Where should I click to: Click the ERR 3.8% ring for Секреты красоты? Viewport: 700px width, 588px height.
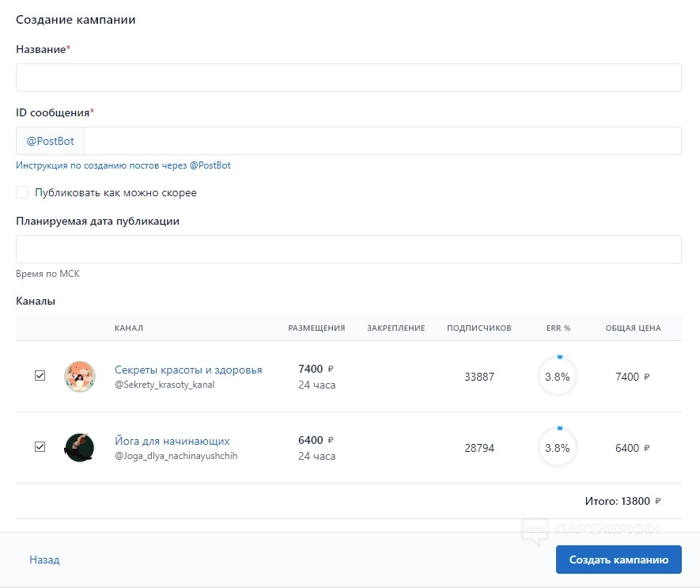click(558, 377)
